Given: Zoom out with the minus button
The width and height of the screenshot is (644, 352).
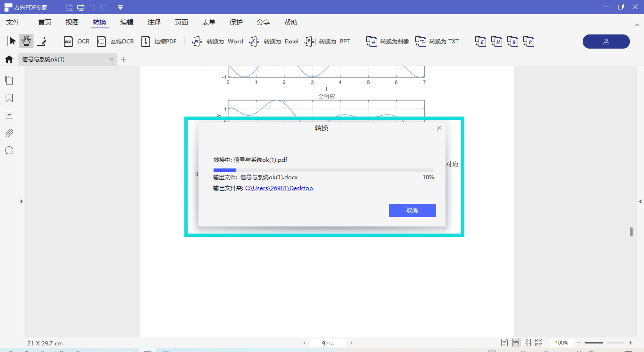Looking at the screenshot, I should pos(578,343).
